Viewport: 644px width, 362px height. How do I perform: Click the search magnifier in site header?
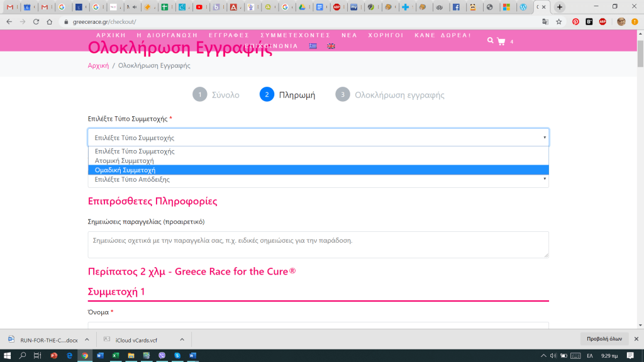[x=491, y=40]
